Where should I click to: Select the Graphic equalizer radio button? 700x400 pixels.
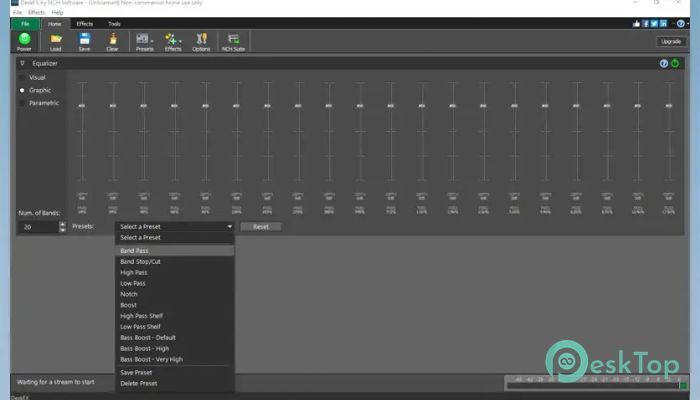point(22,90)
